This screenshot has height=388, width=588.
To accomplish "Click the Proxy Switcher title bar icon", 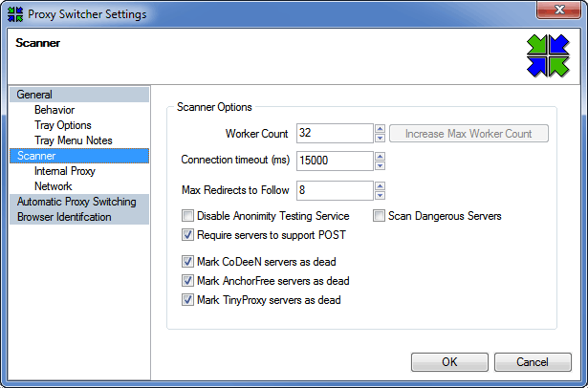I will click(15, 14).
